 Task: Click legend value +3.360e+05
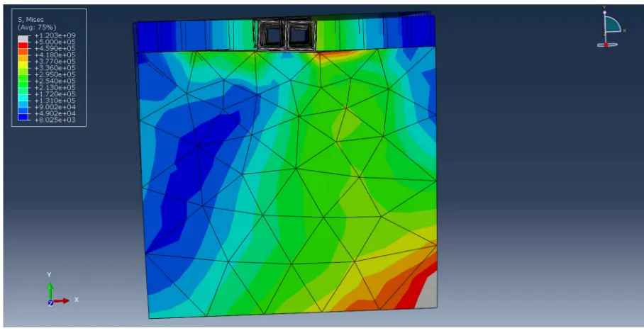[x=55, y=68]
